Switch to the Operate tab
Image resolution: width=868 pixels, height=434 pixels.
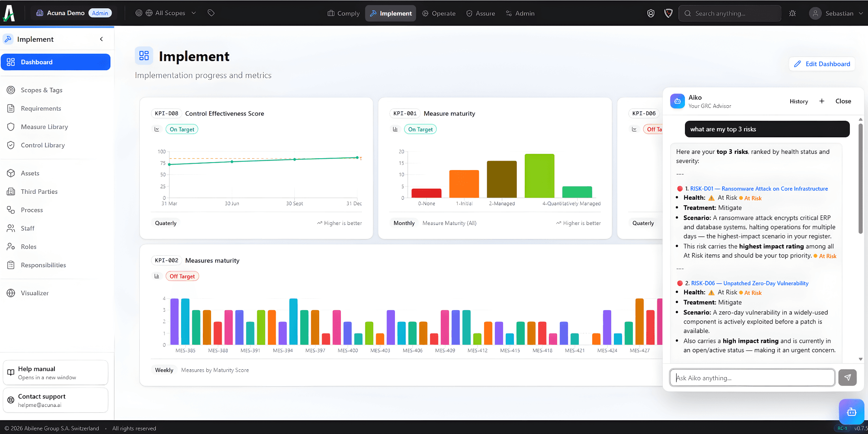(439, 13)
